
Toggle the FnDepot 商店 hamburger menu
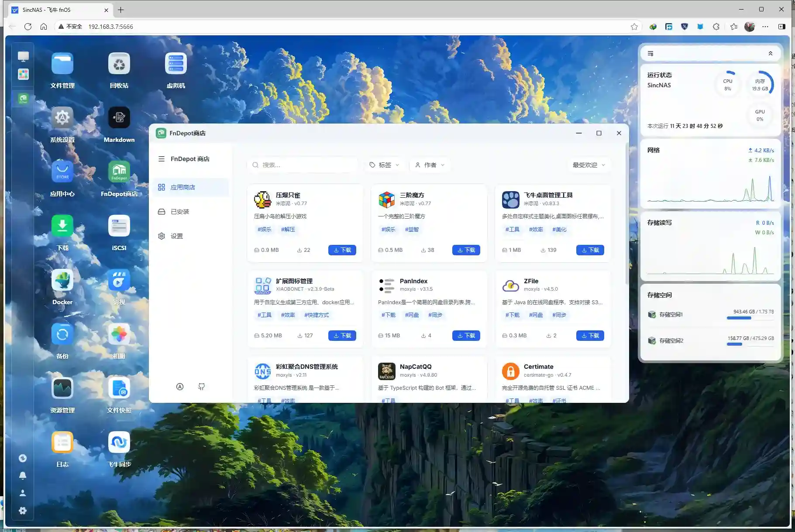pyautogui.click(x=162, y=159)
